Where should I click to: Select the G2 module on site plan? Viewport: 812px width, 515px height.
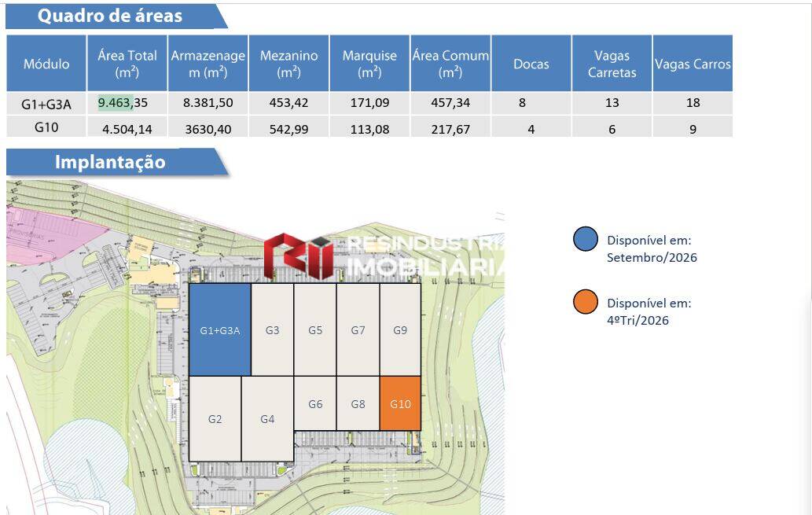[x=215, y=418]
